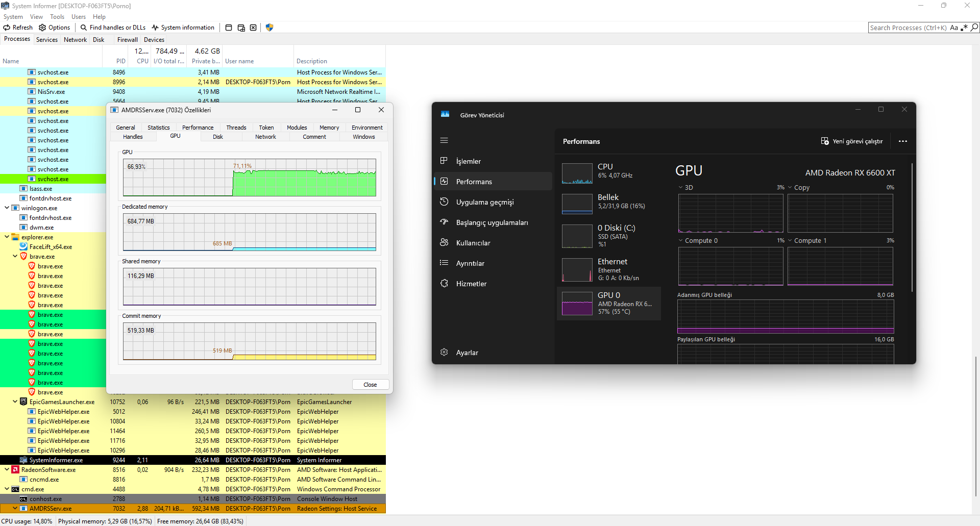
Task: Click the three-dots more options button
Action: pyautogui.click(x=903, y=141)
